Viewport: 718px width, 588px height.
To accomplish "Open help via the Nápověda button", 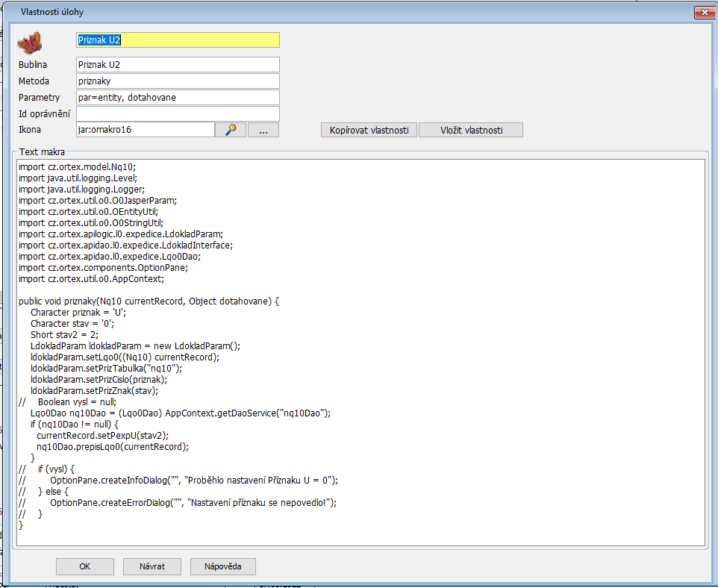I will [x=222, y=566].
